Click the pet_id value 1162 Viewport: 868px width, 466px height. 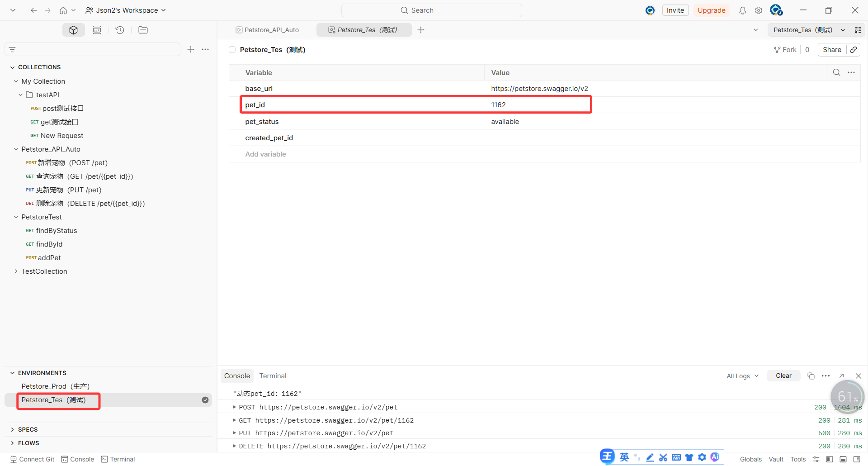498,105
